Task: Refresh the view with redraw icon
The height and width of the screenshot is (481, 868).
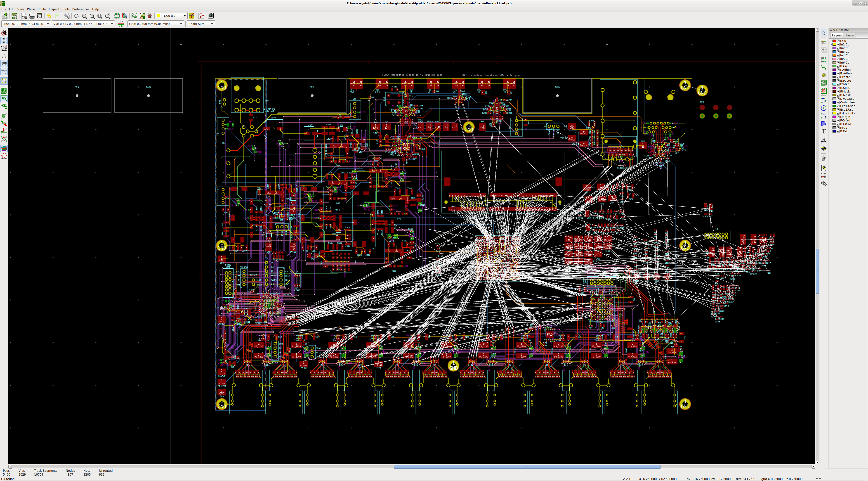Action: click(76, 16)
